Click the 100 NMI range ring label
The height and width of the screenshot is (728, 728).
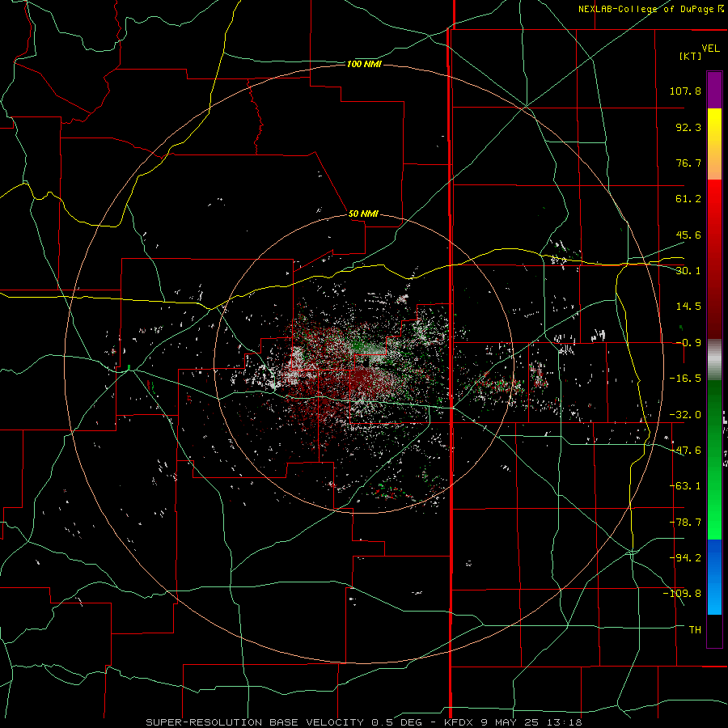tap(364, 64)
